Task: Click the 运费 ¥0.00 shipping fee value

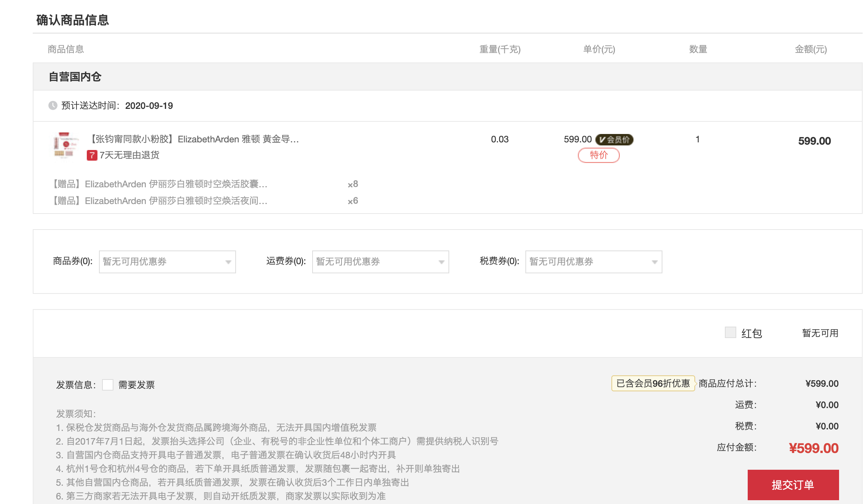Action: click(827, 405)
